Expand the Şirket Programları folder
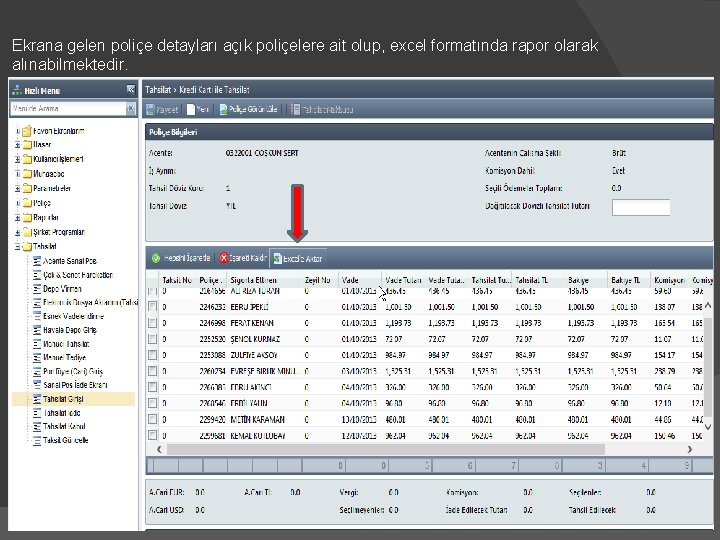 tap(17, 232)
